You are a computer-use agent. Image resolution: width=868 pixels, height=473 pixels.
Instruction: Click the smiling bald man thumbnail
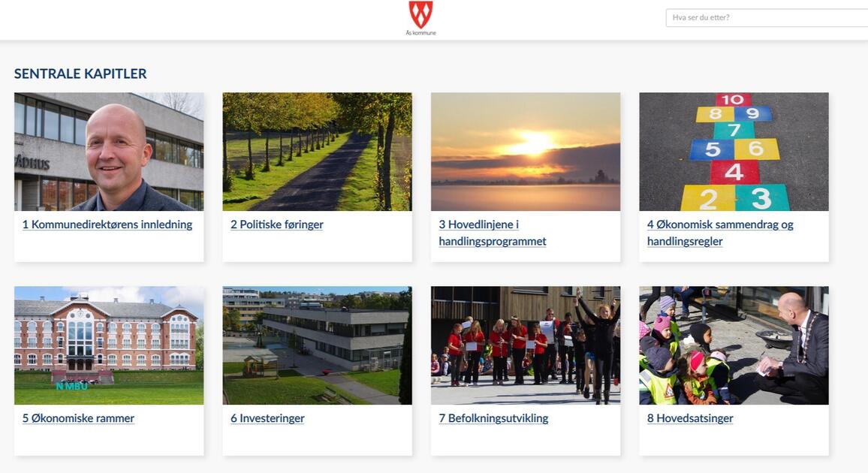pyautogui.click(x=109, y=152)
